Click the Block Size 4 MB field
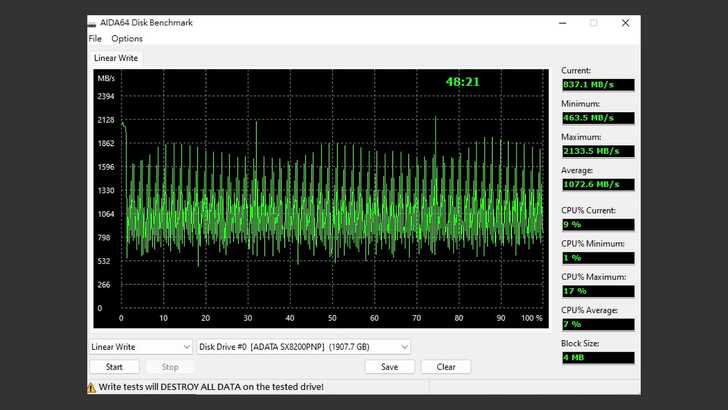This screenshot has height=410, width=728. (598, 357)
